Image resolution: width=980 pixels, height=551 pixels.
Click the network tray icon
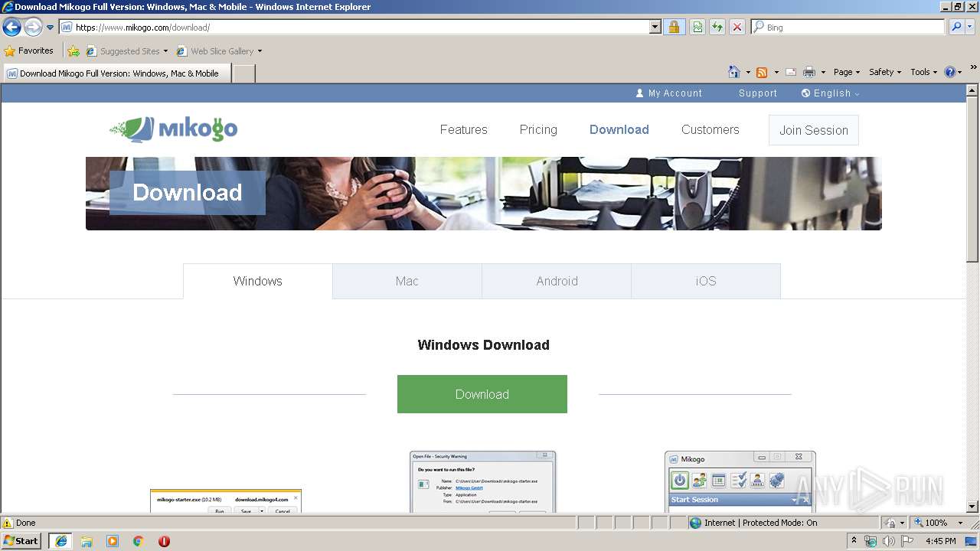pos(871,541)
